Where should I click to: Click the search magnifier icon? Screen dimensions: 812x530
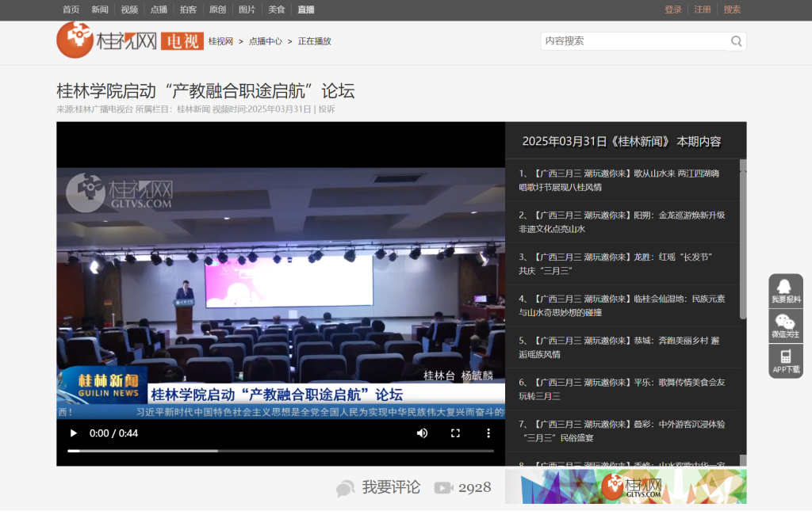click(736, 41)
